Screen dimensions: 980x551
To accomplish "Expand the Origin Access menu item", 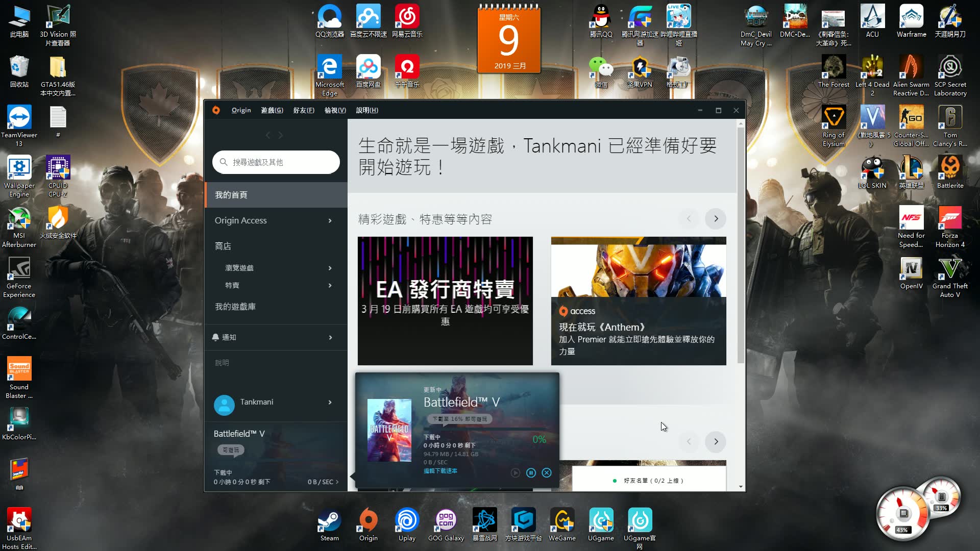I will 329,220.
